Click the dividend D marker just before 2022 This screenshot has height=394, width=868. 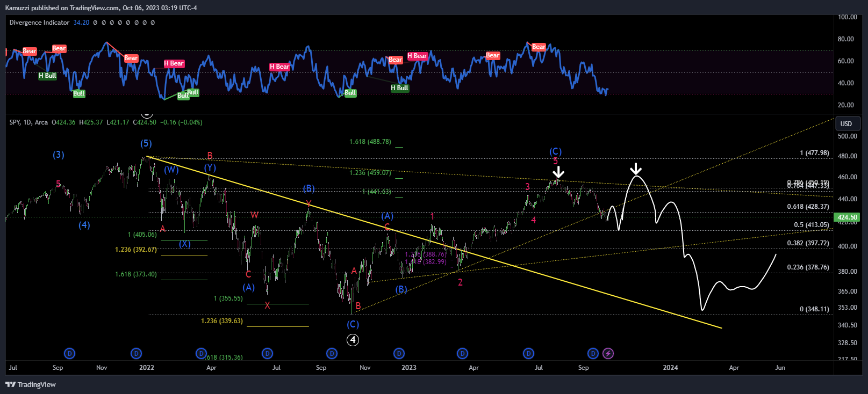click(137, 353)
